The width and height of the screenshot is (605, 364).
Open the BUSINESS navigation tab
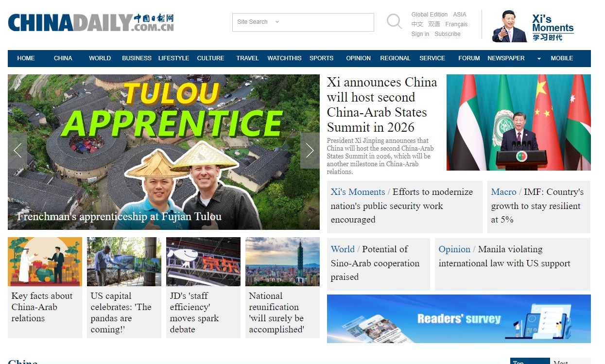[x=137, y=58]
